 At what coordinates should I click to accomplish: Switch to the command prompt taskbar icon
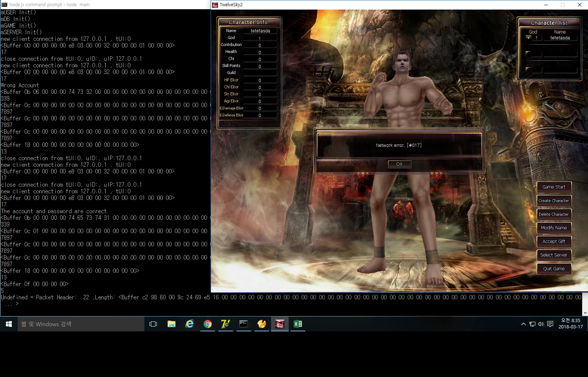pyautogui.click(x=244, y=324)
